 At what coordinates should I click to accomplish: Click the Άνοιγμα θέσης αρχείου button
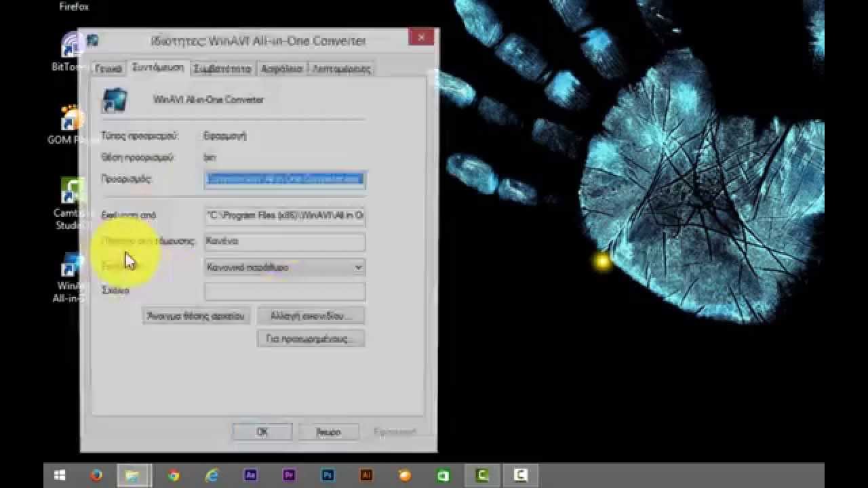point(196,316)
